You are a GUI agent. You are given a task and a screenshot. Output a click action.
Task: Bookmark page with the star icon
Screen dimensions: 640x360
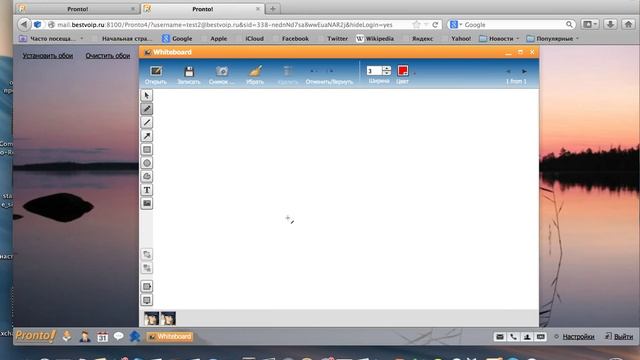coord(416,25)
